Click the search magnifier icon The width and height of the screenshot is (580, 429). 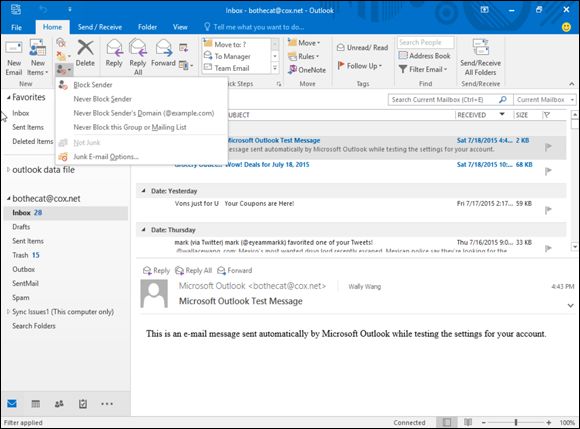click(x=503, y=99)
